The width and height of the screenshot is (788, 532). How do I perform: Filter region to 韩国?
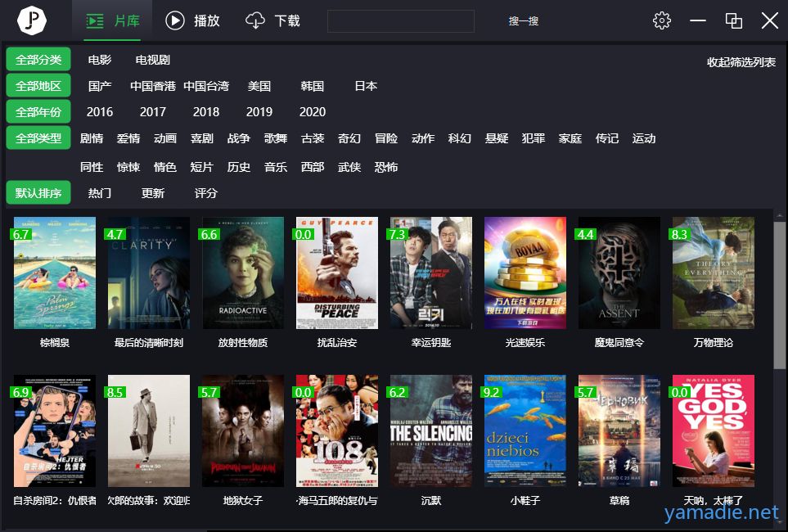[312, 86]
